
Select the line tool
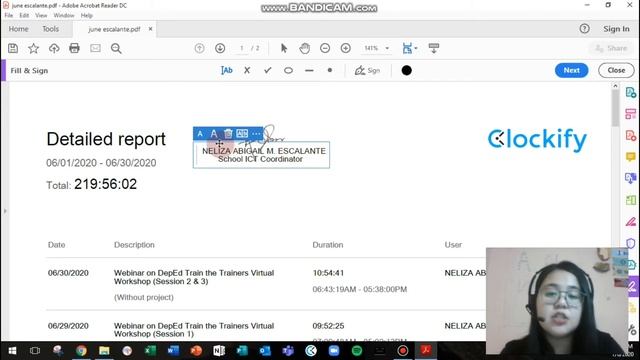309,70
